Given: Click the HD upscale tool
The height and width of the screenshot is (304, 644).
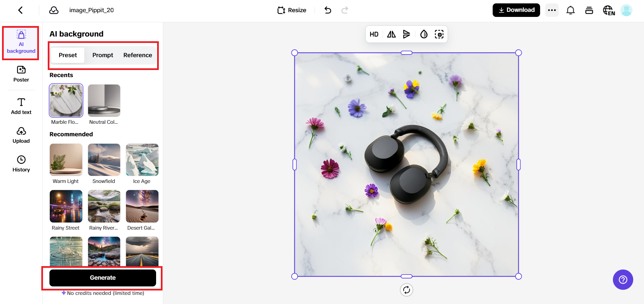Looking at the screenshot, I should point(374,34).
